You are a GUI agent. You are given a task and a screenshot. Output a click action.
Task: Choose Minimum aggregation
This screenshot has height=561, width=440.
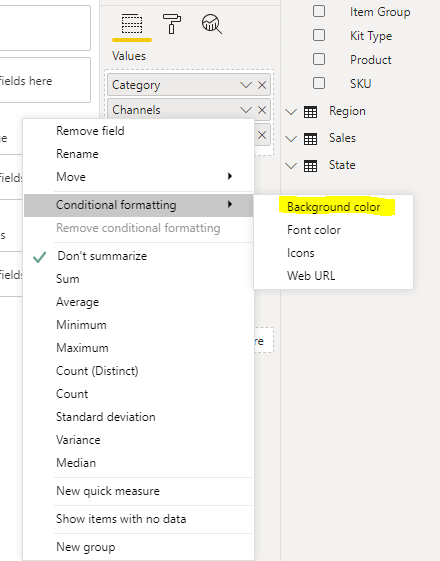138,325
